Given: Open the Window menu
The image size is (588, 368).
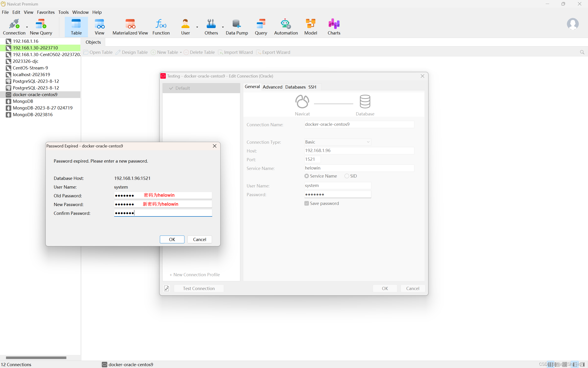Looking at the screenshot, I should (80, 12).
